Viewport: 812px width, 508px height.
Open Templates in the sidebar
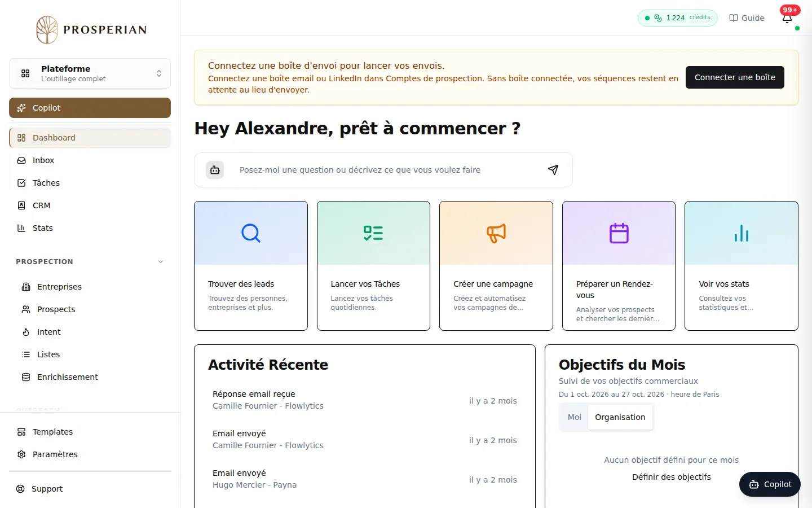tap(90, 432)
